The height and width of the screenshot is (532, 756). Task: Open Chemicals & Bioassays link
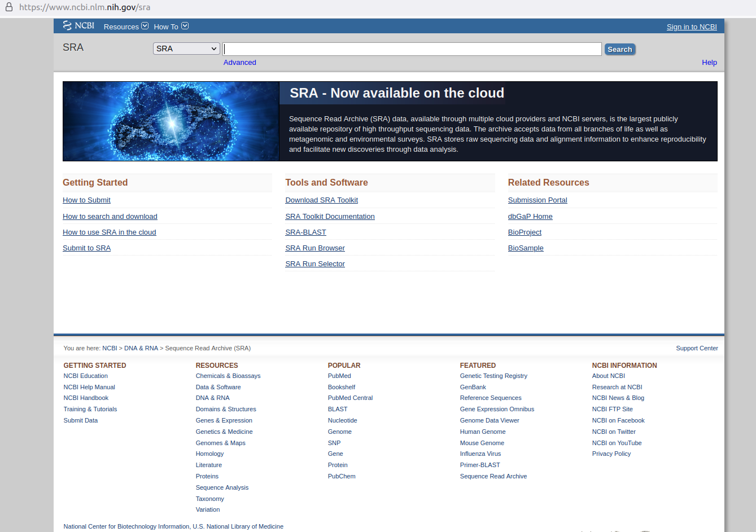click(228, 376)
